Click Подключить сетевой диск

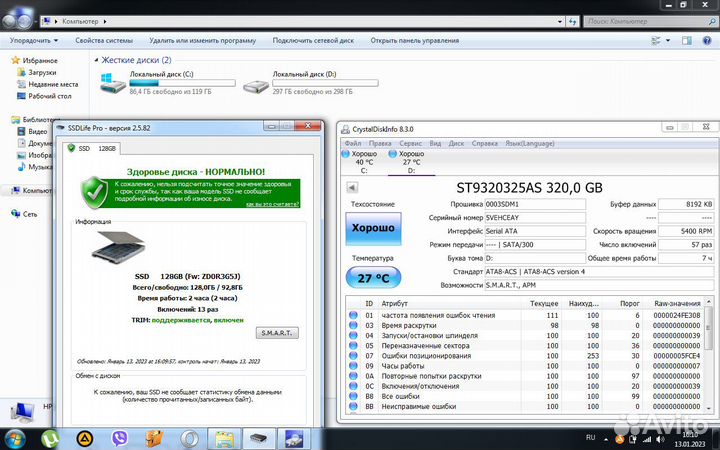pyautogui.click(x=313, y=40)
